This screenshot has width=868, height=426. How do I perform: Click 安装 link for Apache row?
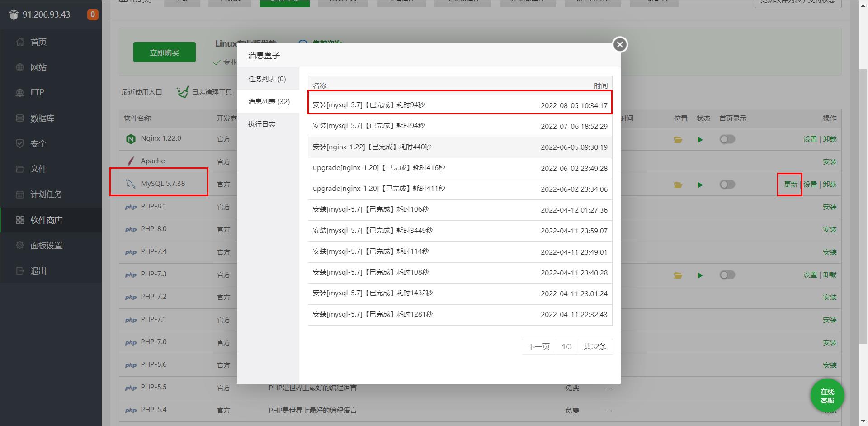click(x=830, y=161)
